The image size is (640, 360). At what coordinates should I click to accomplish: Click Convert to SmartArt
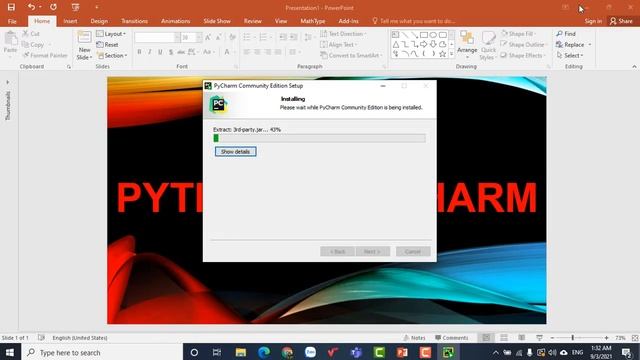[x=351, y=55]
